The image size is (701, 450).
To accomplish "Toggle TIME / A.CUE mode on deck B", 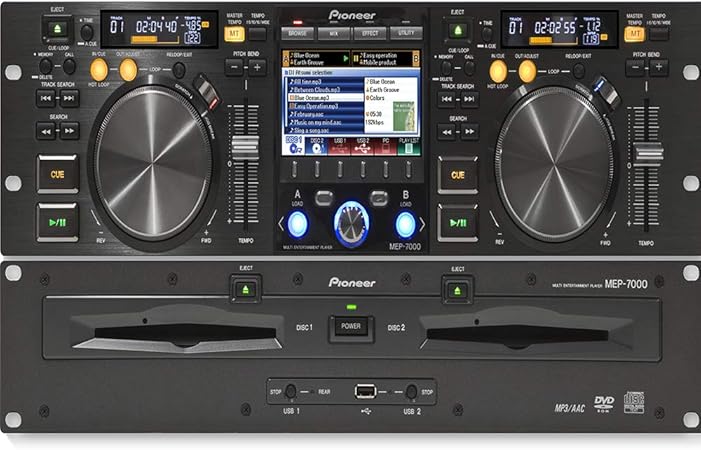I will tap(486, 34).
